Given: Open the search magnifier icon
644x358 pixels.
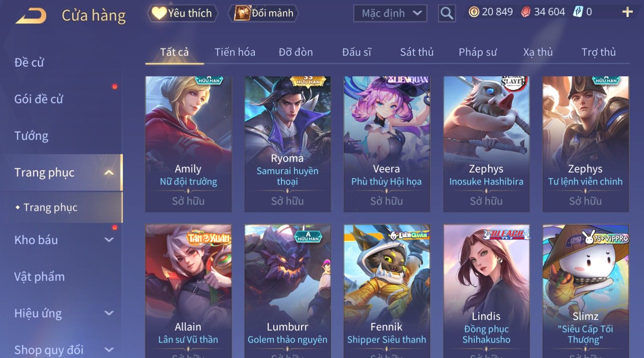Looking at the screenshot, I should (x=447, y=13).
